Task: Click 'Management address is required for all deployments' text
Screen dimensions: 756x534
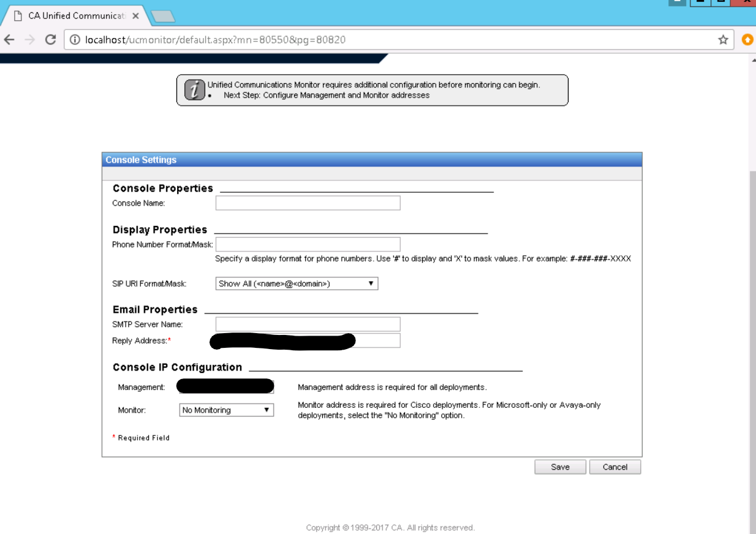Action: click(x=392, y=388)
